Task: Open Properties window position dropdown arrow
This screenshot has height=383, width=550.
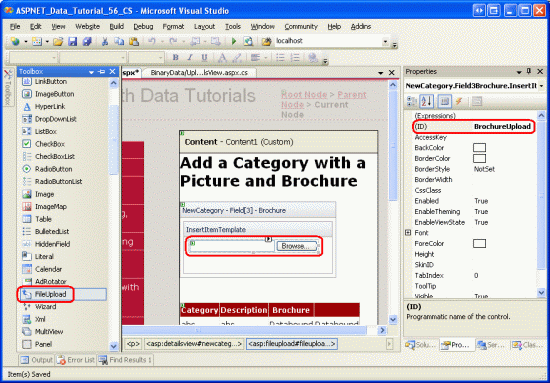Action: click(x=519, y=72)
